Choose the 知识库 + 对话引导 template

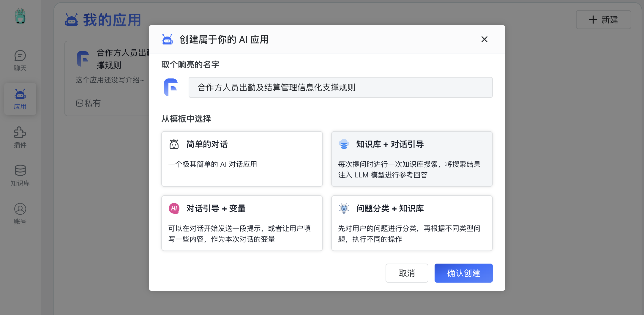coord(412,159)
